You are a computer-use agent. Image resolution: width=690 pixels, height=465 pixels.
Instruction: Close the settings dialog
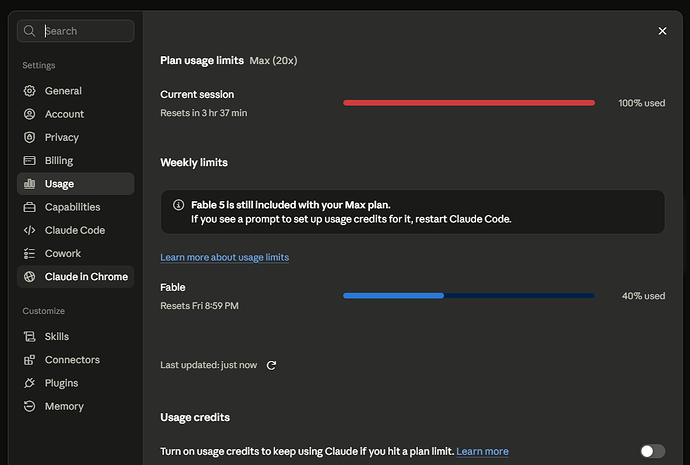pos(662,31)
